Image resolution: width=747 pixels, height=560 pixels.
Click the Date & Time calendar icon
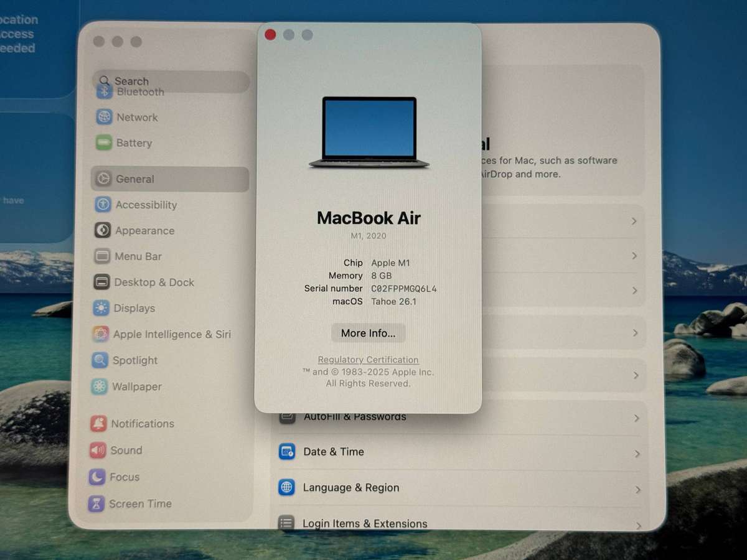[x=287, y=452]
